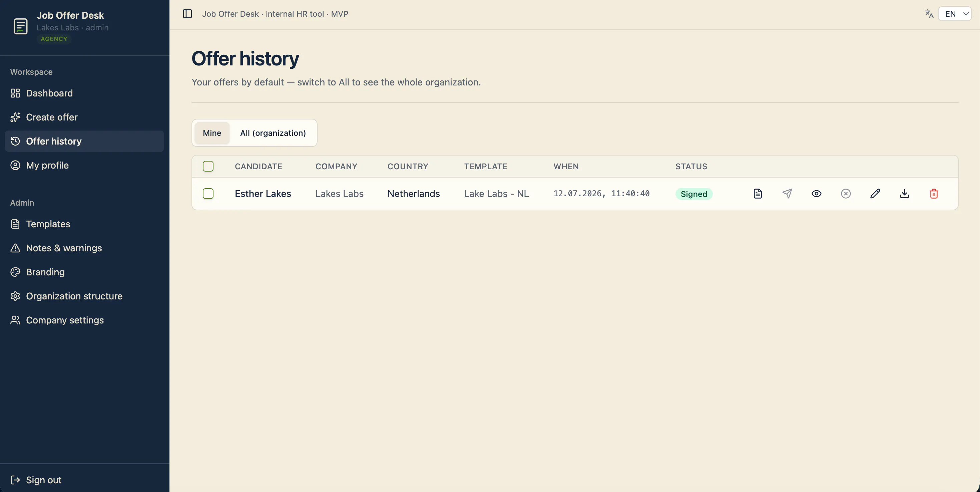The width and height of the screenshot is (980, 492).
Task: Click the Sign out arrow icon
Action: (15, 480)
